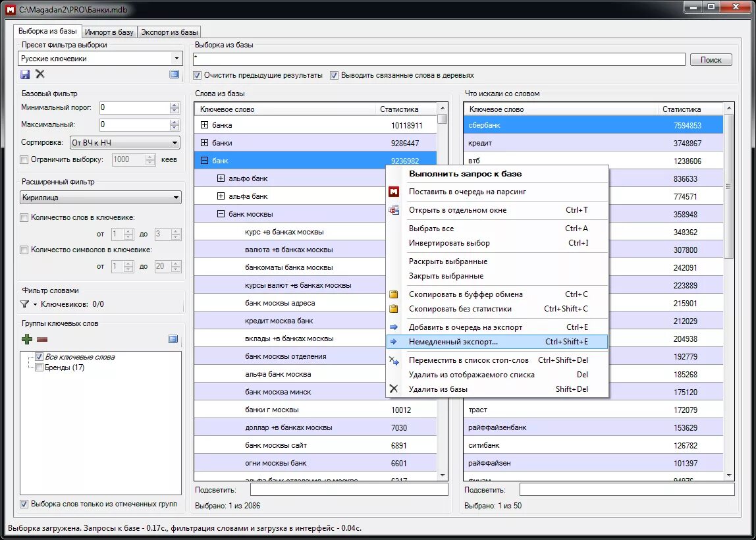Click right list vertical scrollbar thumb
Screen dimensions: 756x540
729,186
